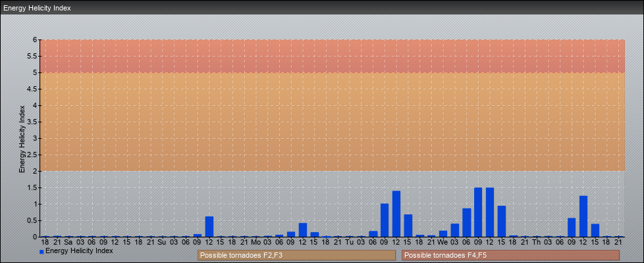
Task: Click the Monday 15h bar
Action: (314, 234)
